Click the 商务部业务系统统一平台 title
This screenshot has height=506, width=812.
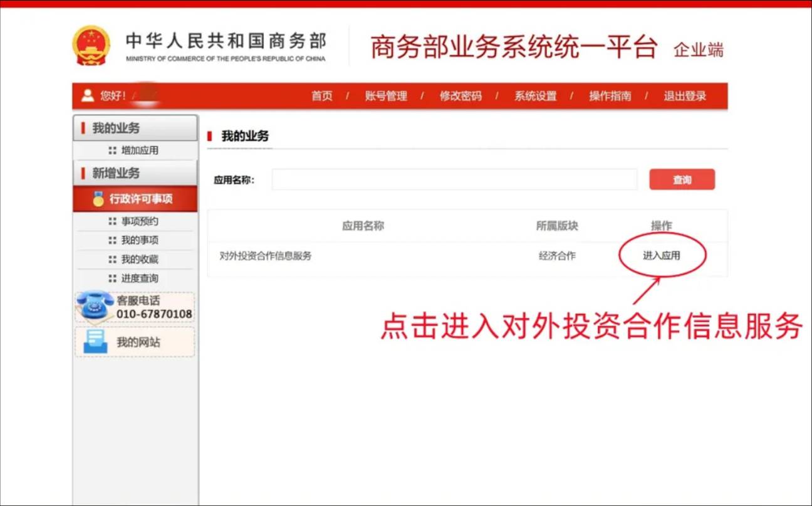[x=514, y=47]
